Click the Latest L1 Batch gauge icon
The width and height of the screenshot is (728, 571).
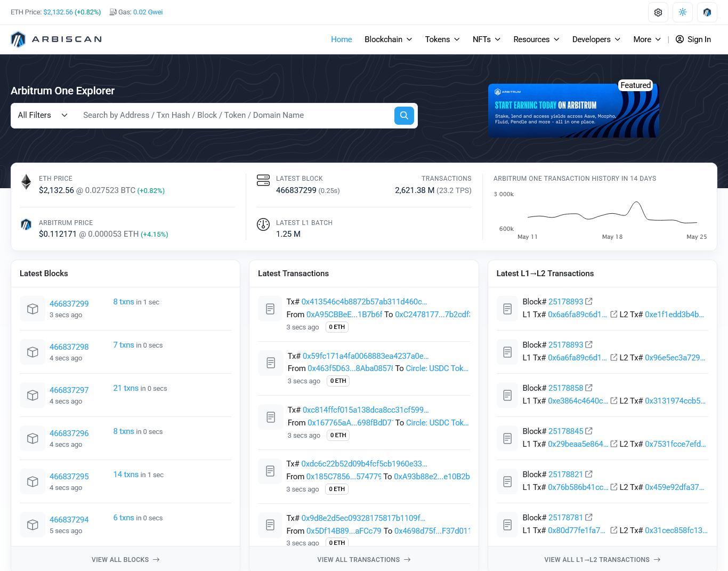point(263,224)
